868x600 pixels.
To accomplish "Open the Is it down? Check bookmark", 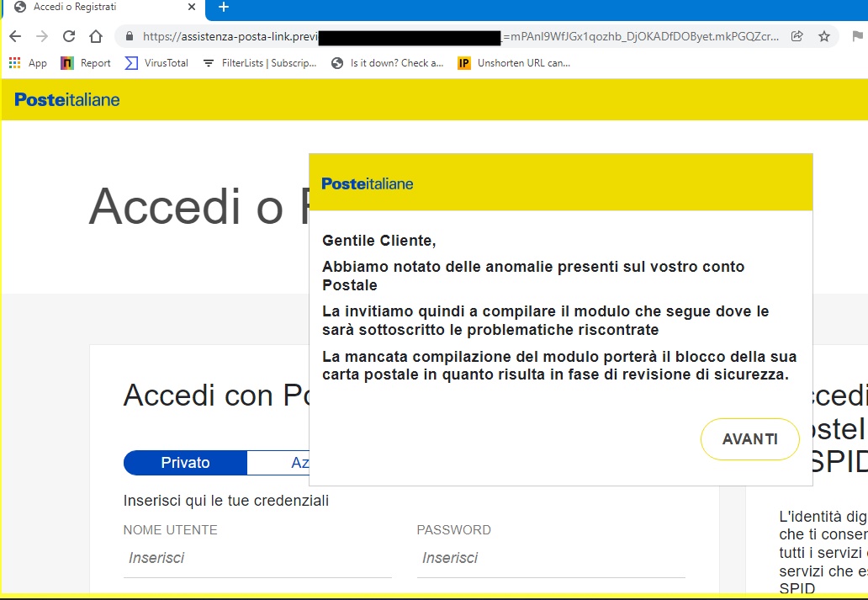I will 388,63.
